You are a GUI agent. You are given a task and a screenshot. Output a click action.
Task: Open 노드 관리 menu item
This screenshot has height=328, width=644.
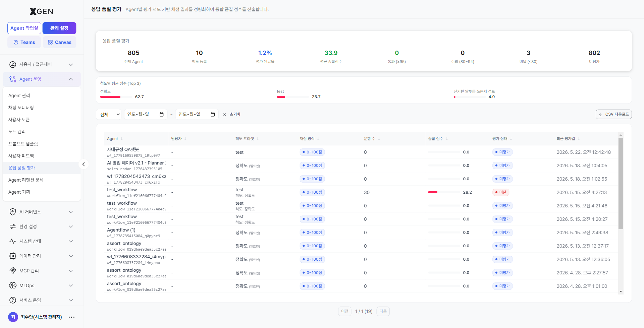coord(42,132)
